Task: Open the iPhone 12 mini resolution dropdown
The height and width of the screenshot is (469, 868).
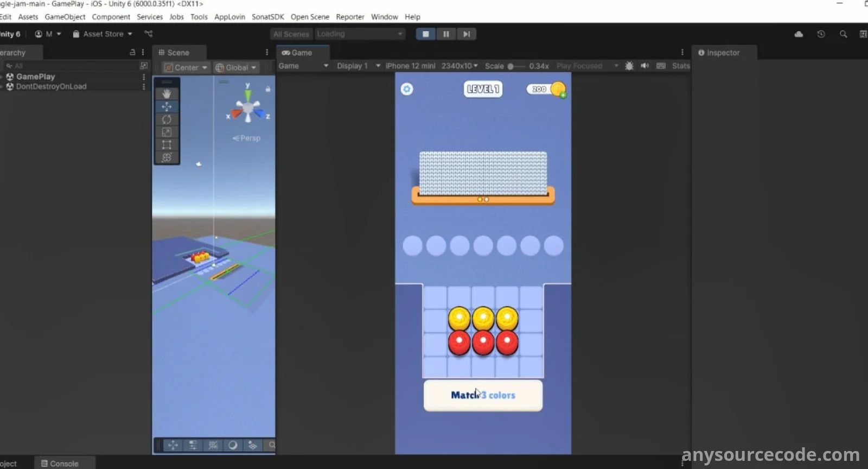Action: [431, 66]
